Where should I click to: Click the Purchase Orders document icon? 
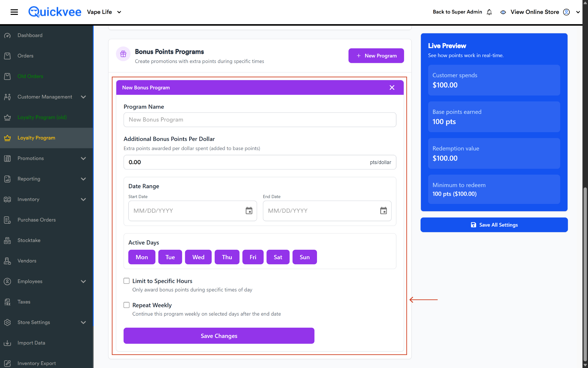pyautogui.click(x=7, y=220)
